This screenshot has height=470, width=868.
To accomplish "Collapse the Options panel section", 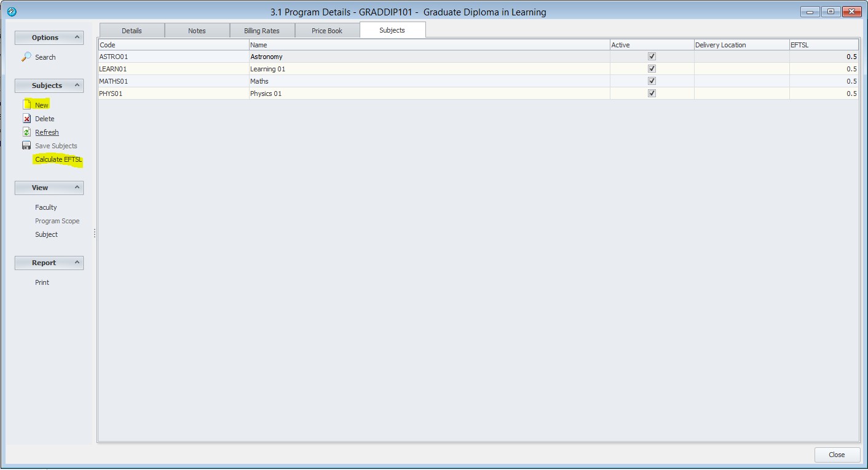I will click(77, 38).
